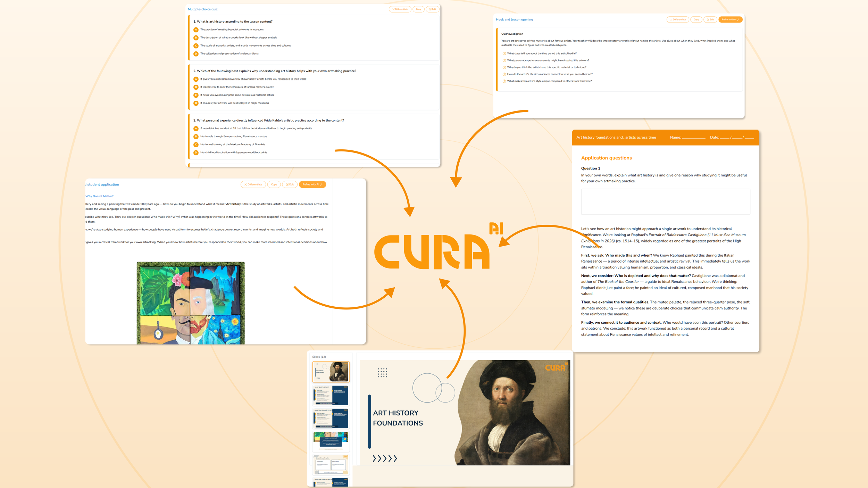The image size is (868, 488).
Task: Select answer A for quiz question 1
Action: point(196,30)
